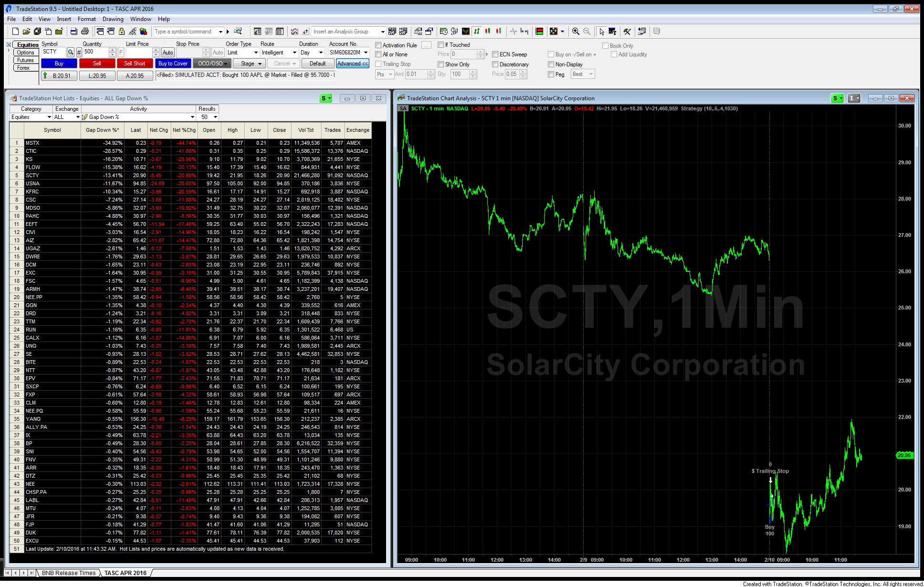Open the Hot Lists Category Equities dropdown

click(x=49, y=117)
